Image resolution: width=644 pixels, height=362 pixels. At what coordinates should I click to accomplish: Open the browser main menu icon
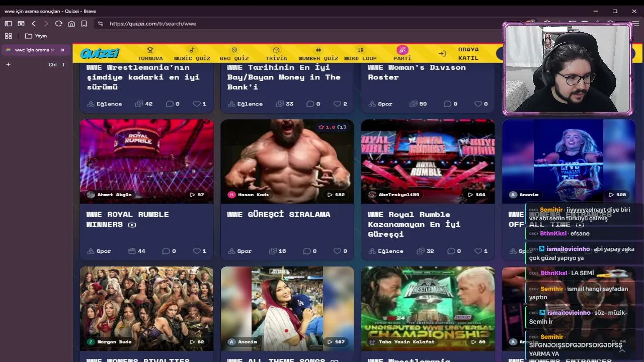636,24
